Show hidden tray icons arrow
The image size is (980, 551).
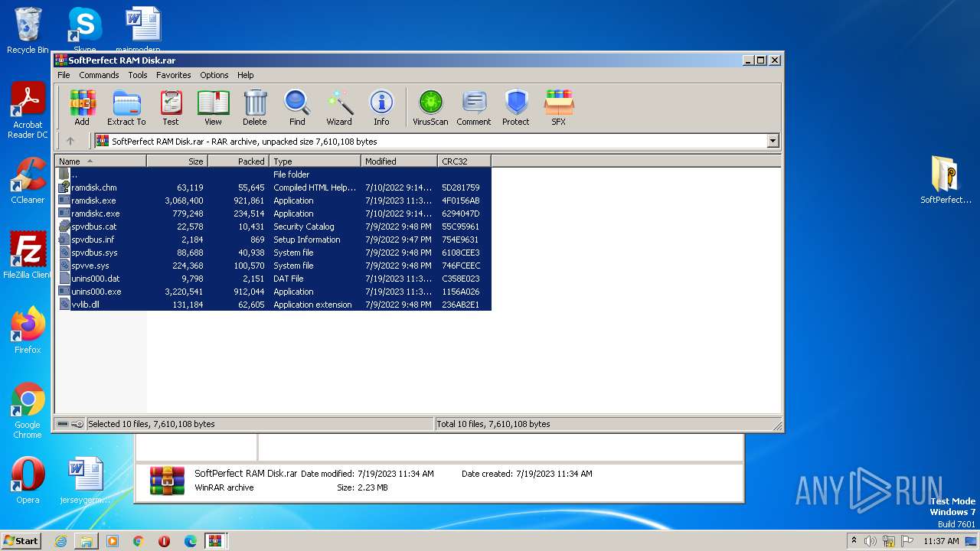coord(854,541)
